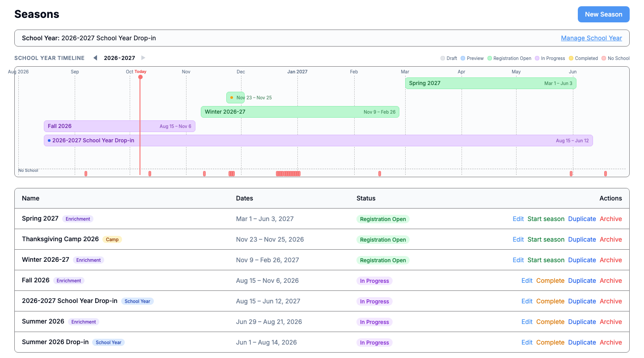This screenshot has width=644, height=358.
Task: Edit the Fall 2026 season
Action: pos(527,281)
